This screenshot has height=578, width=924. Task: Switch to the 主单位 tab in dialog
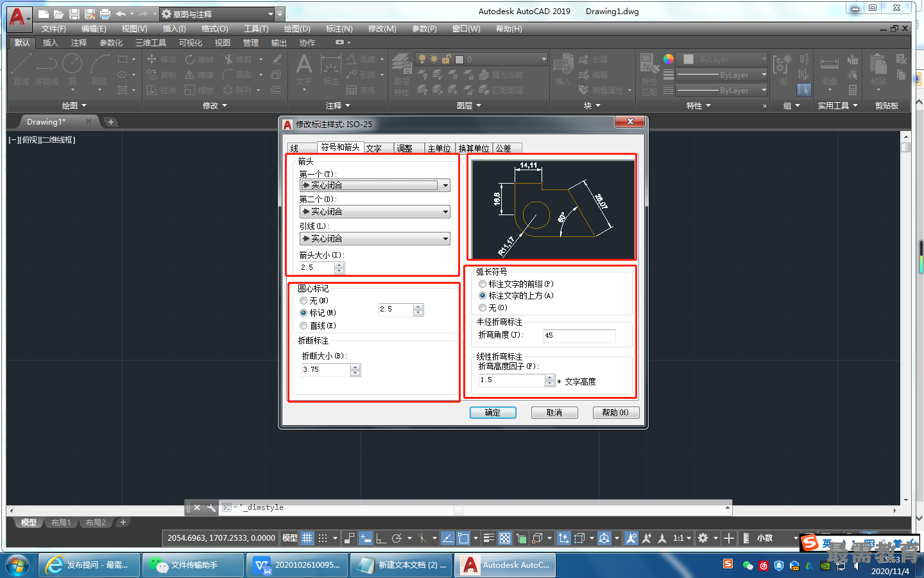(x=440, y=148)
